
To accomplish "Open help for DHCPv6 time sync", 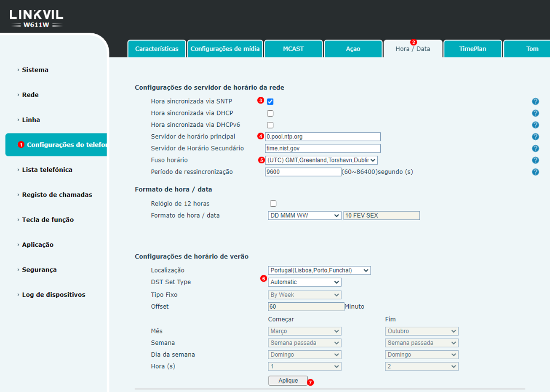I will point(535,125).
